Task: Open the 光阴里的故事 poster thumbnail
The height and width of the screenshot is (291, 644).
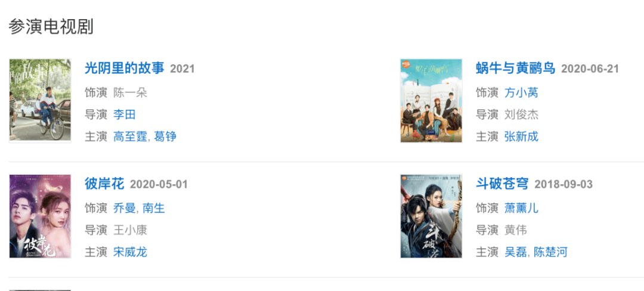Action: click(41, 101)
